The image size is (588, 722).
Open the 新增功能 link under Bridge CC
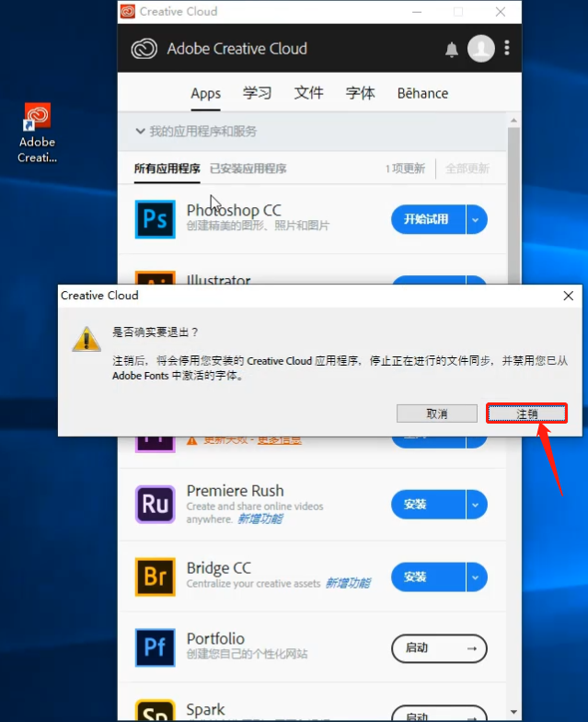click(x=348, y=584)
